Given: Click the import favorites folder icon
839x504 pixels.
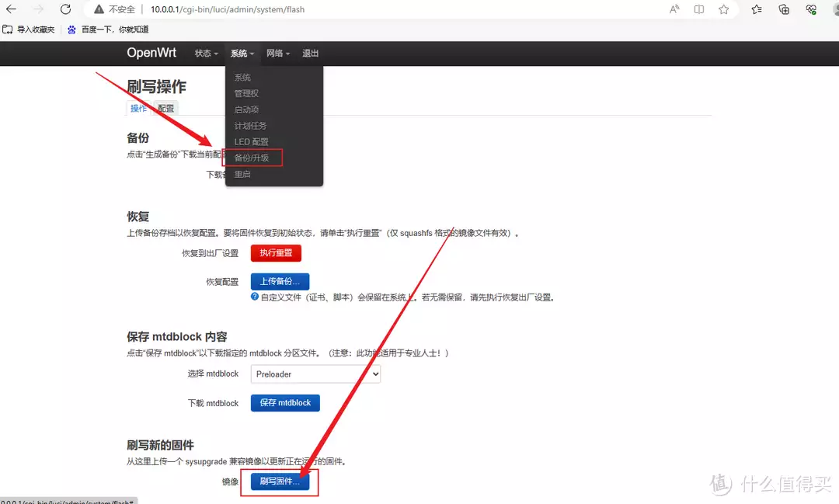Looking at the screenshot, I should pyautogui.click(x=8, y=30).
